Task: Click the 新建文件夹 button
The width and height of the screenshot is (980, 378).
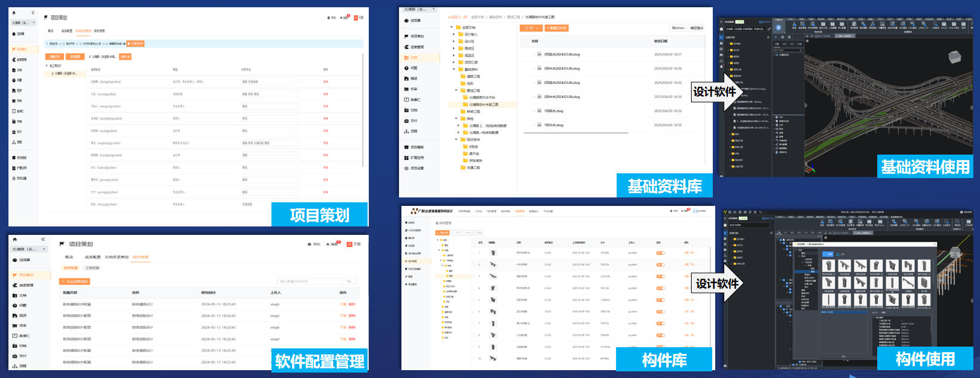Action: click(x=556, y=28)
